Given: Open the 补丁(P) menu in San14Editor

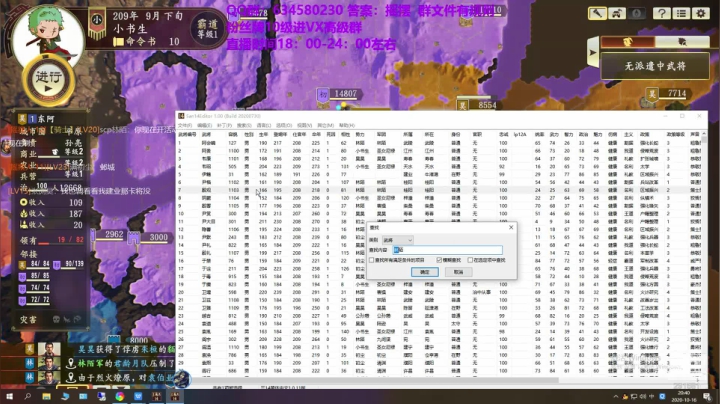Looking at the screenshot, I should click(224, 125).
